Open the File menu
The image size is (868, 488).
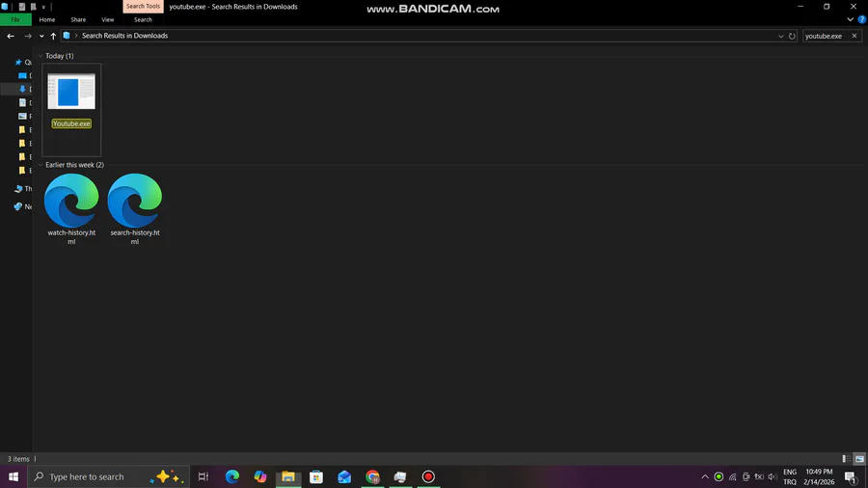(x=15, y=20)
